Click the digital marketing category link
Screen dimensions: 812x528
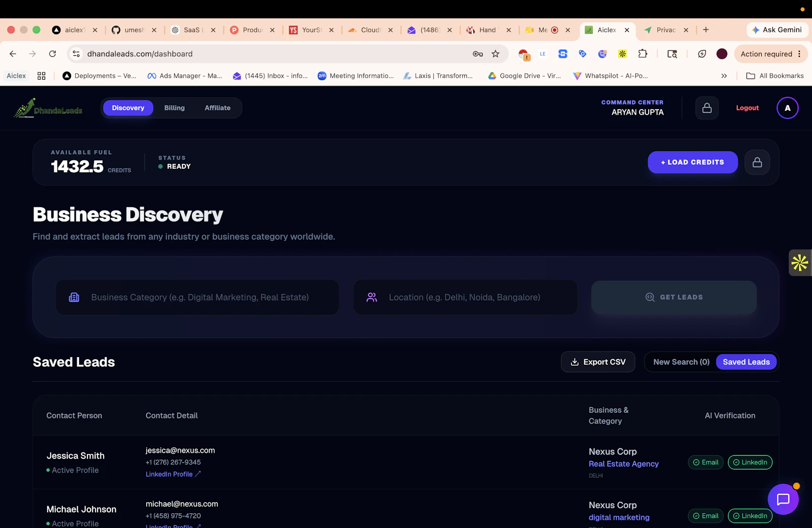619,517
